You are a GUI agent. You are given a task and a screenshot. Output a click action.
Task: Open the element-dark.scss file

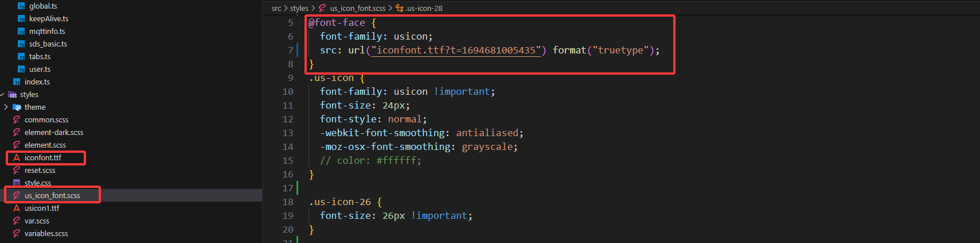[54, 132]
